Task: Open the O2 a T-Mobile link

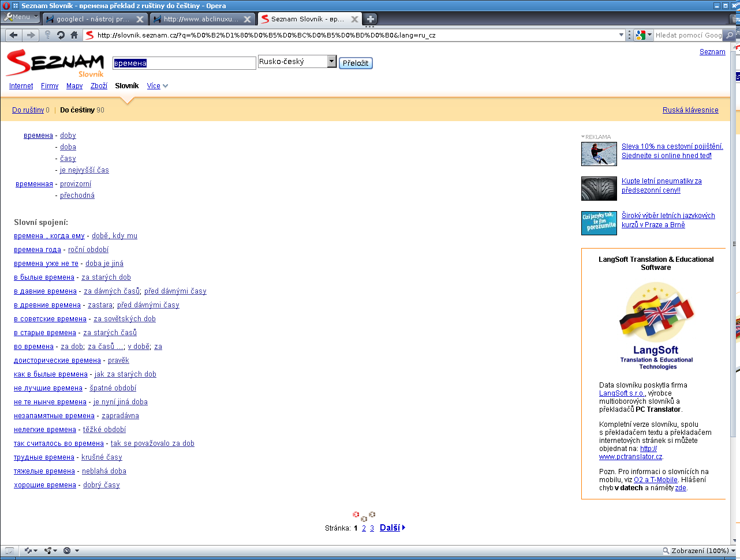Action: (x=656, y=480)
